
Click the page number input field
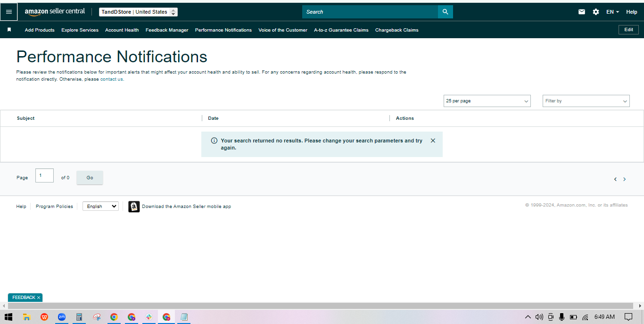click(x=44, y=175)
